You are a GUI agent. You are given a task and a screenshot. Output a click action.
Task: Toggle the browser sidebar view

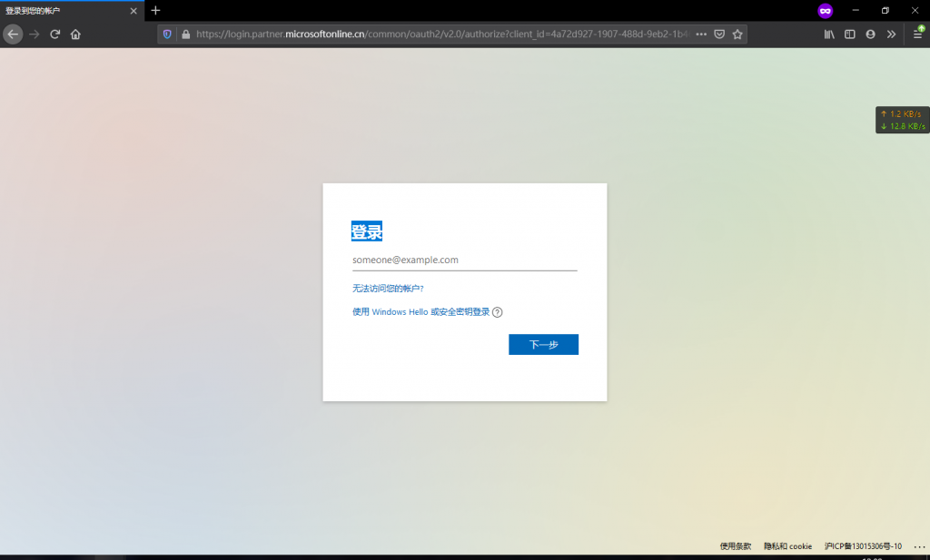tap(850, 34)
